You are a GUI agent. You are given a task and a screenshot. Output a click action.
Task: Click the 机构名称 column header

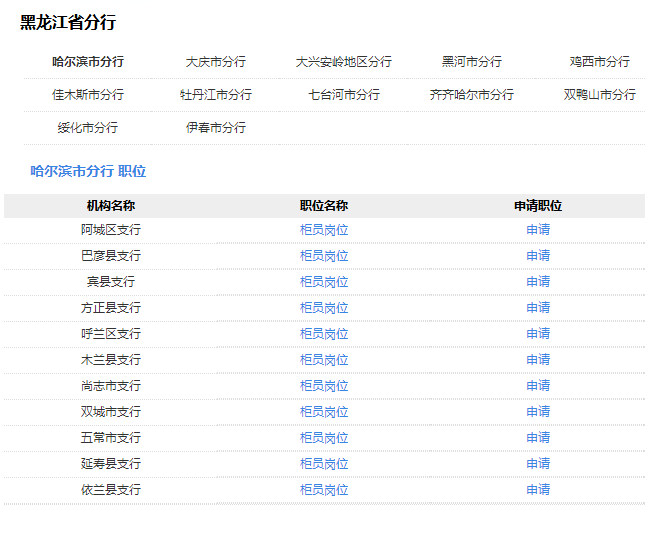point(111,206)
